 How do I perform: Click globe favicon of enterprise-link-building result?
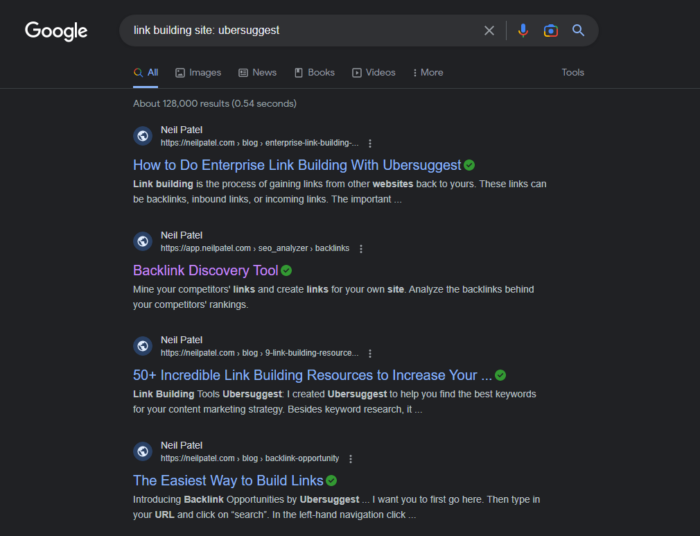[143, 136]
